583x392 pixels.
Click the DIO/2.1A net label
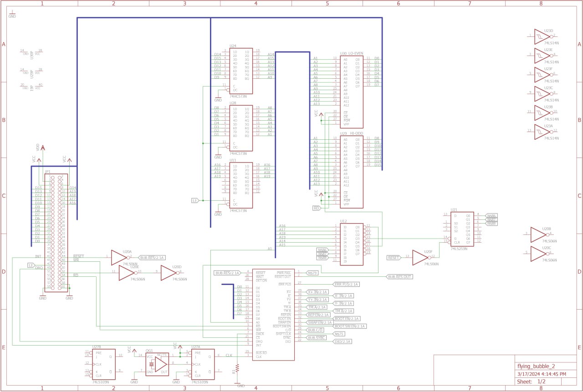click(x=343, y=341)
